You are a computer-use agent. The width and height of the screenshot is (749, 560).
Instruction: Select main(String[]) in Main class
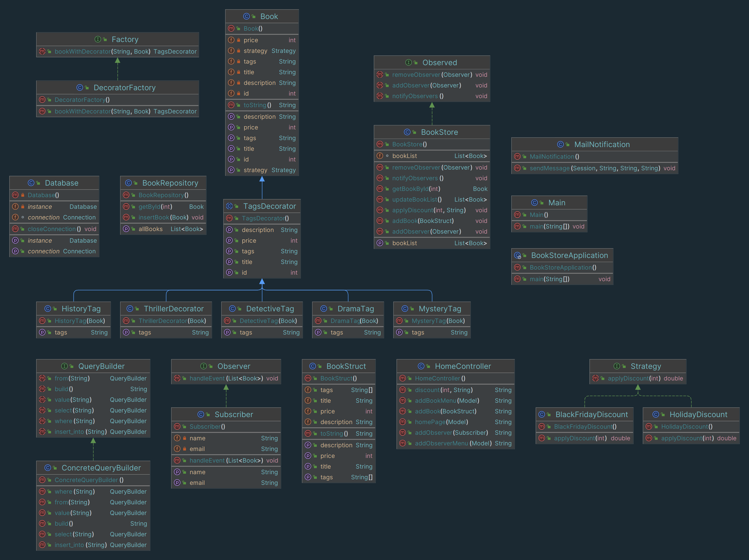point(549,227)
